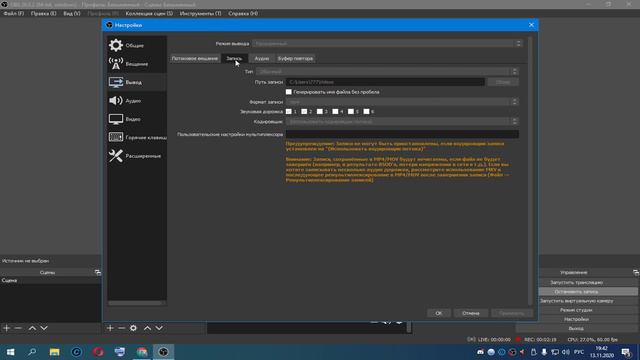Open the Видео monitor settings section

[x=116, y=119]
